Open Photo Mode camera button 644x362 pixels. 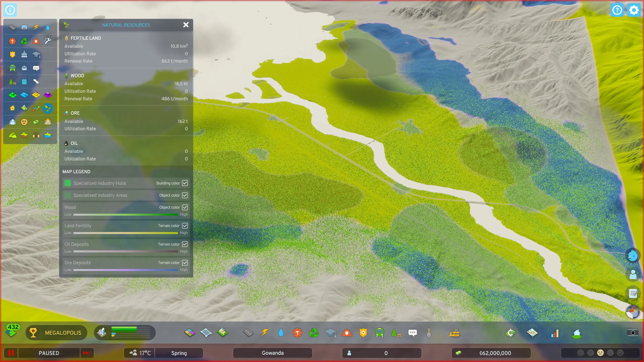(x=633, y=333)
